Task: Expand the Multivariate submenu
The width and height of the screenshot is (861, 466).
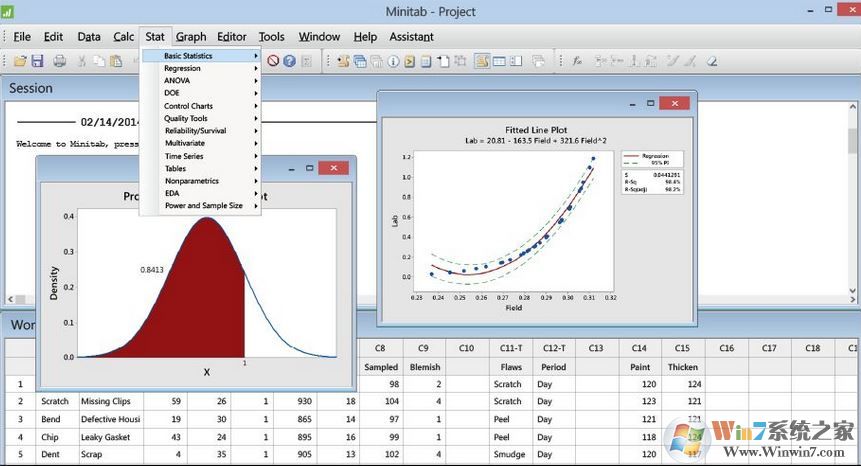Action: pyautogui.click(x=201, y=143)
